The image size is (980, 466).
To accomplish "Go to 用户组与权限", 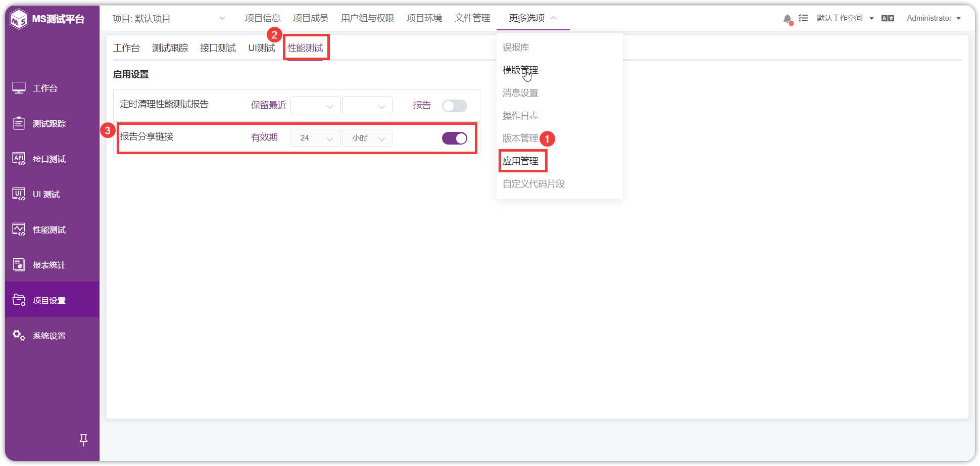I will [x=367, y=18].
